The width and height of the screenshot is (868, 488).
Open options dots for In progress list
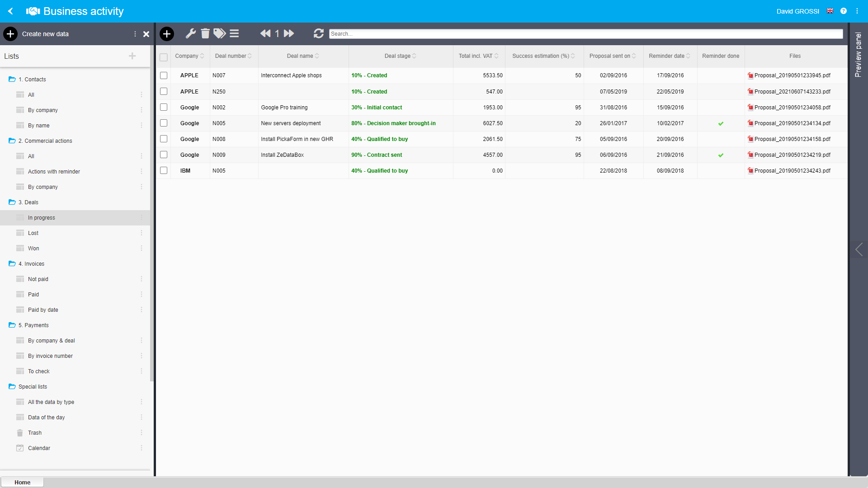tap(142, 218)
